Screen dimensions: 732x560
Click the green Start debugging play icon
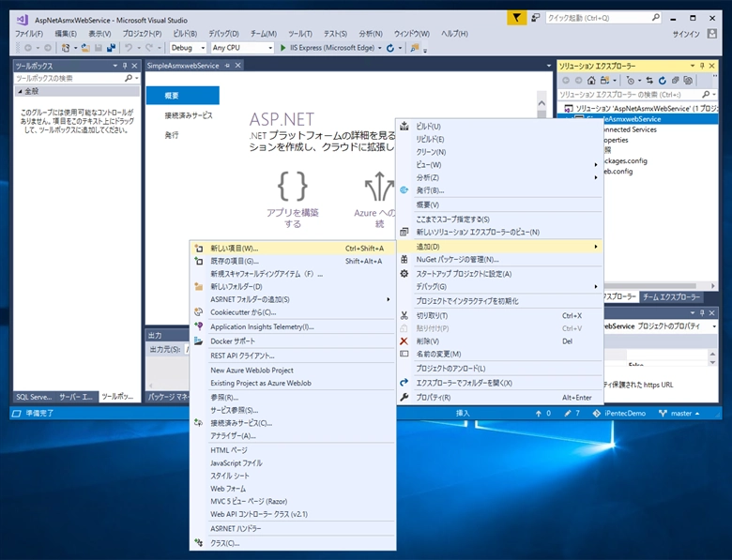282,48
